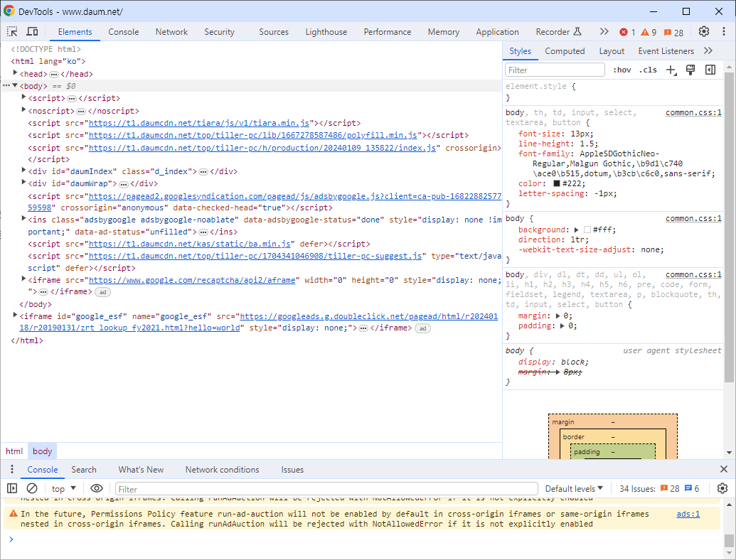Toggle the device toolbar icon
The height and width of the screenshot is (560, 736).
pyautogui.click(x=32, y=31)
